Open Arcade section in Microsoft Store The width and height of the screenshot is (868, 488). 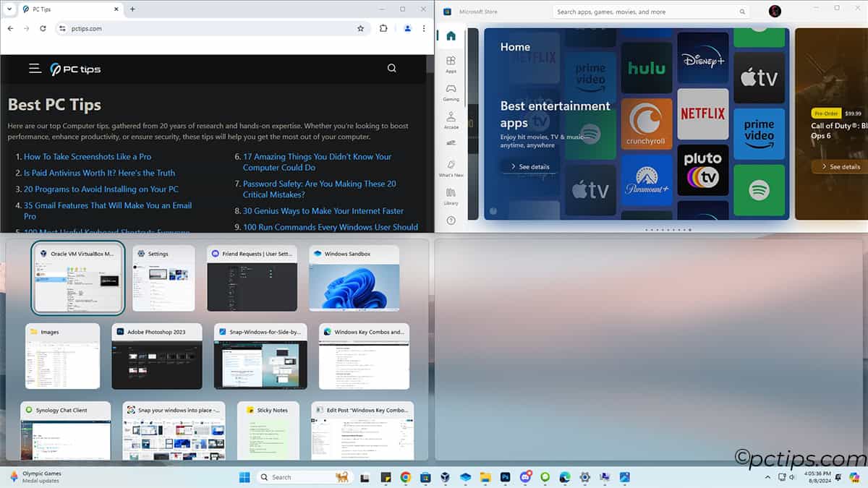point(451,119)
